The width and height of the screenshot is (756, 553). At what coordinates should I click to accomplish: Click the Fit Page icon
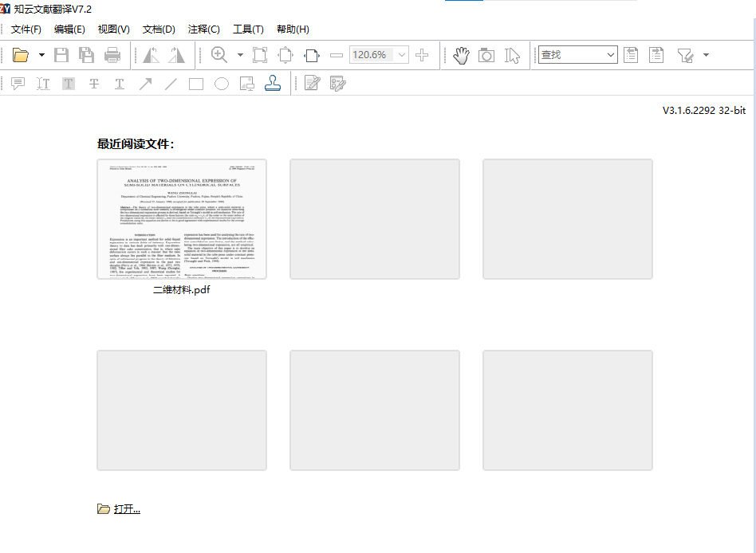[260, 55]
